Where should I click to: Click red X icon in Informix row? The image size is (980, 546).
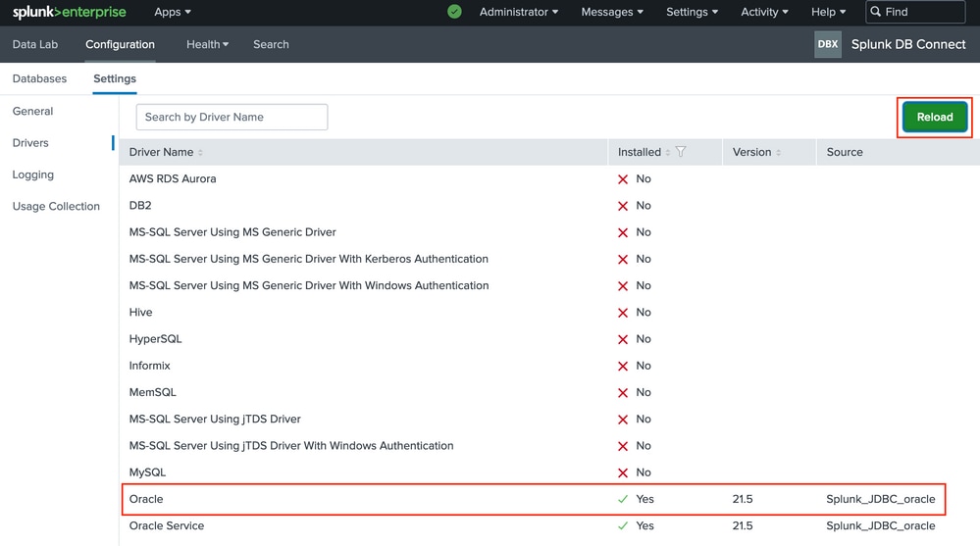623,366
